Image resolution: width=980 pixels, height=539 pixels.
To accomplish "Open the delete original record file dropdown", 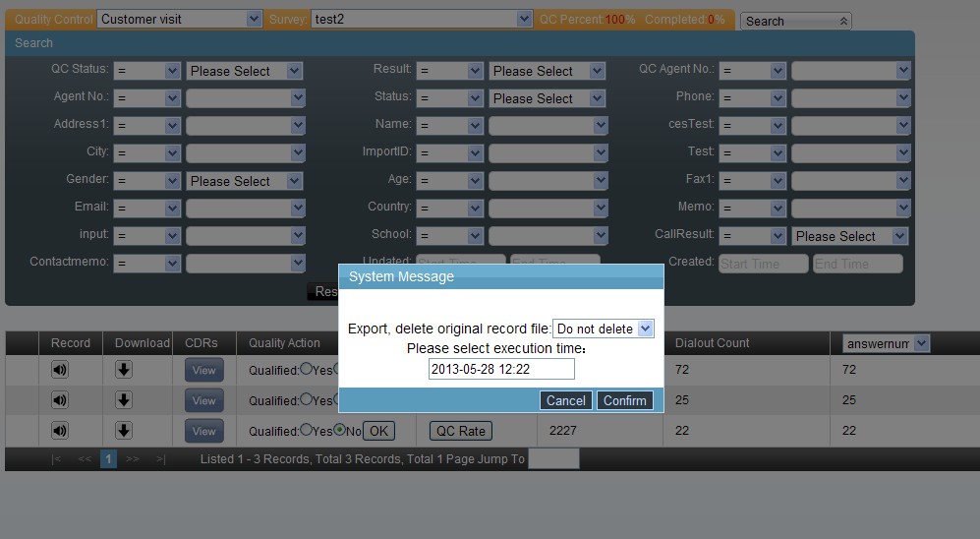I will [604, 329].
